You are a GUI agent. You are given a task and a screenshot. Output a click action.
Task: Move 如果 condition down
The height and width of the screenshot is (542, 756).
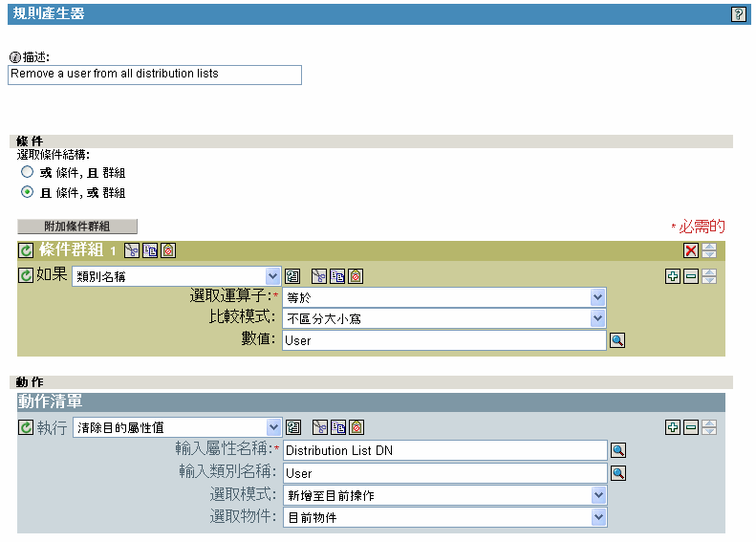click(x=709, y=280)
